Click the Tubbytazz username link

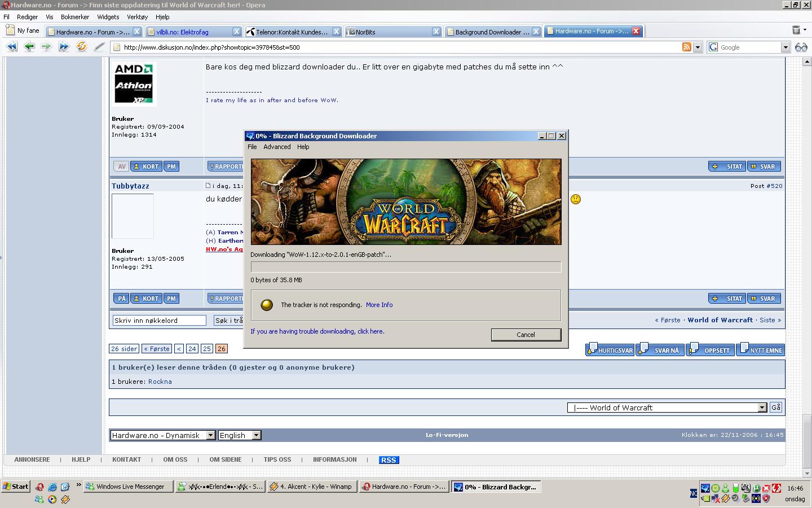tap(130, 186)
